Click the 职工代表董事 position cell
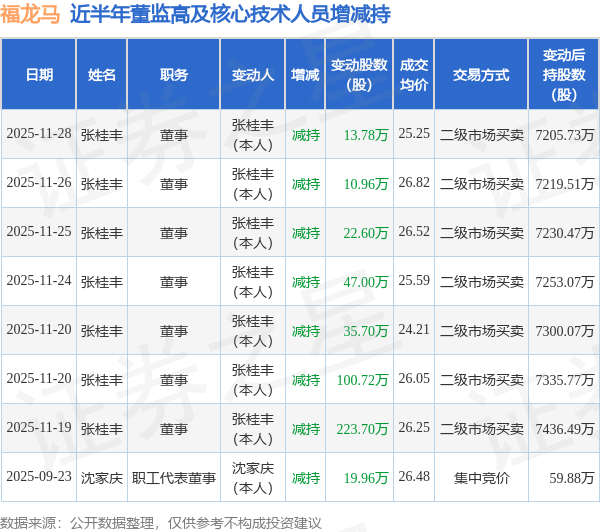This screenshot has height=532, width=600. [174, 478]
